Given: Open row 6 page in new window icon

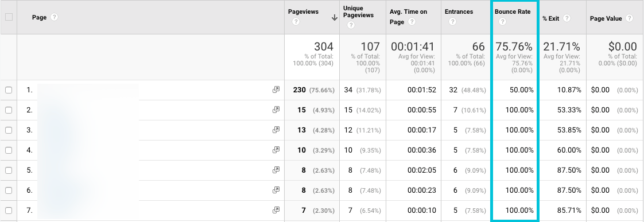Looking at the screenshot, I should point(276,190).
